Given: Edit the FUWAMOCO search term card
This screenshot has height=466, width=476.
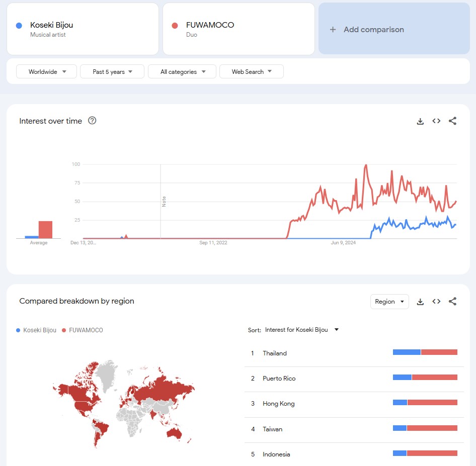Looking at the screenshot, I should click(x=239, y=29).
